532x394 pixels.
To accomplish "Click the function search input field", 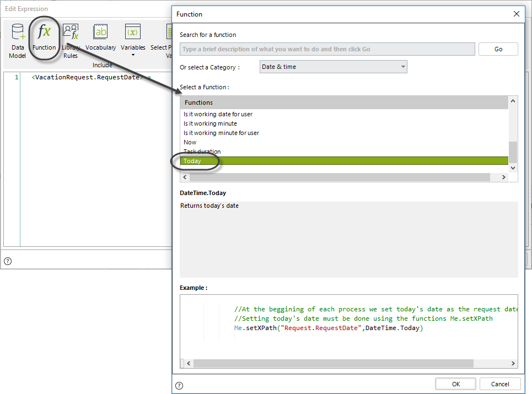I will pyautogui.click(x=327, y=49).
